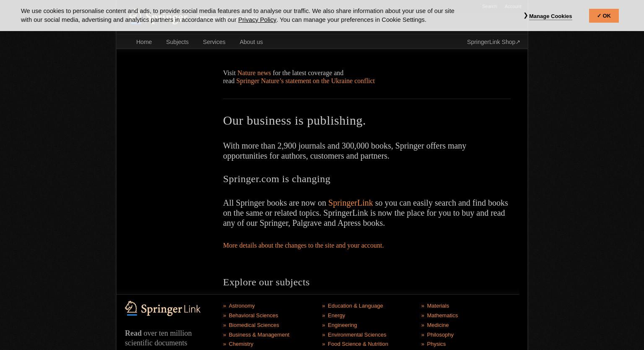Browse the Behavioral Sciences subject

[x=253, y=316]
